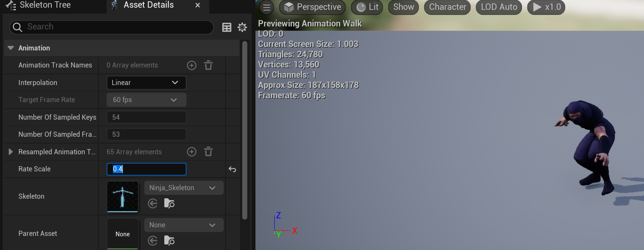The width and height of the screenshot is (644, 250).
Task: Add element to Animation Track Names
Action: [x=192, y=65]
